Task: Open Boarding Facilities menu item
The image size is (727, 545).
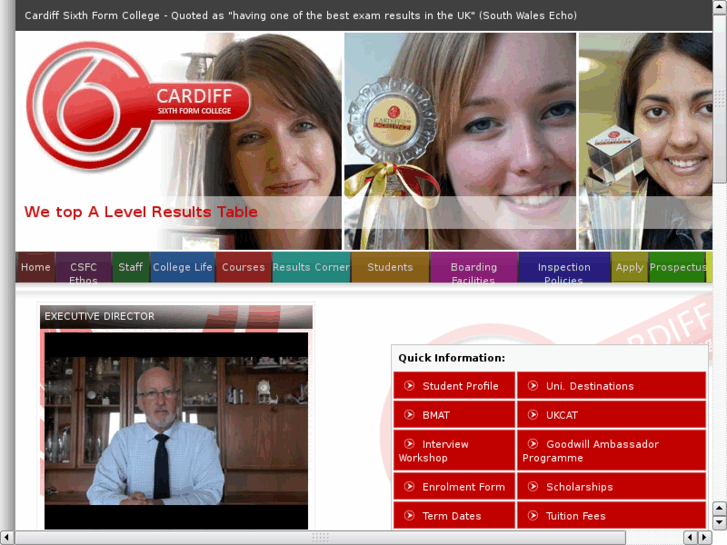Action: click(x=474, y=267)
